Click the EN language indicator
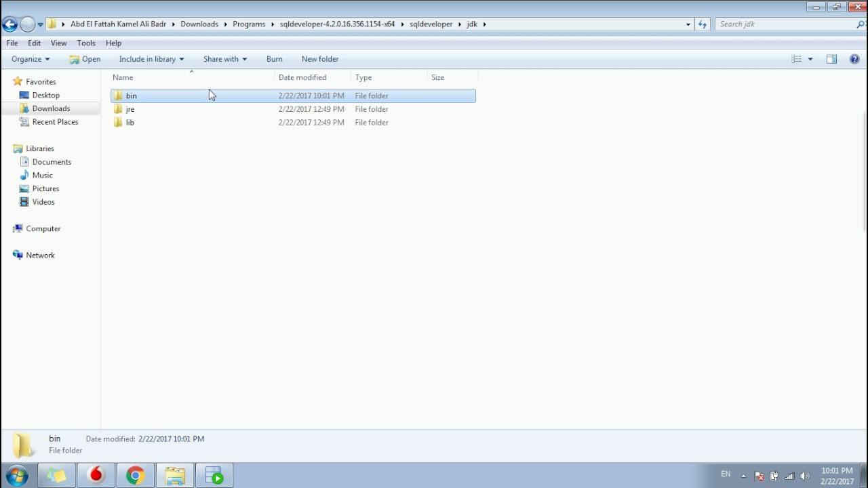Image resolution: width=868 pixels, height=488 pixels. (x=726, y=474)
